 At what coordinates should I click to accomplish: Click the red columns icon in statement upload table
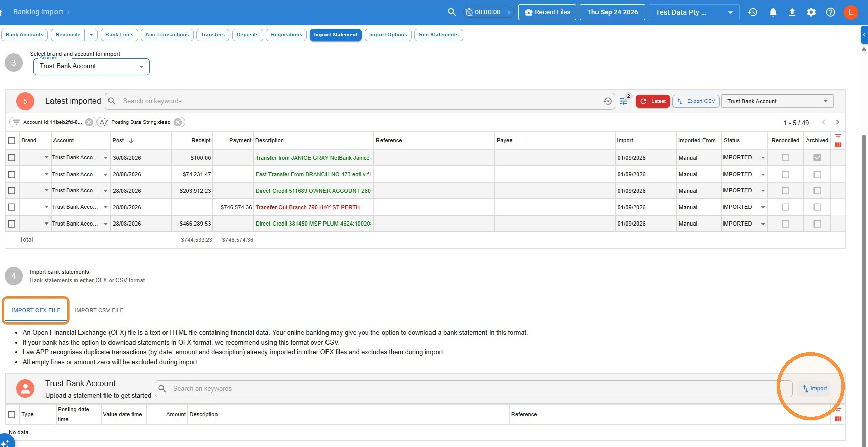(838, 419)
